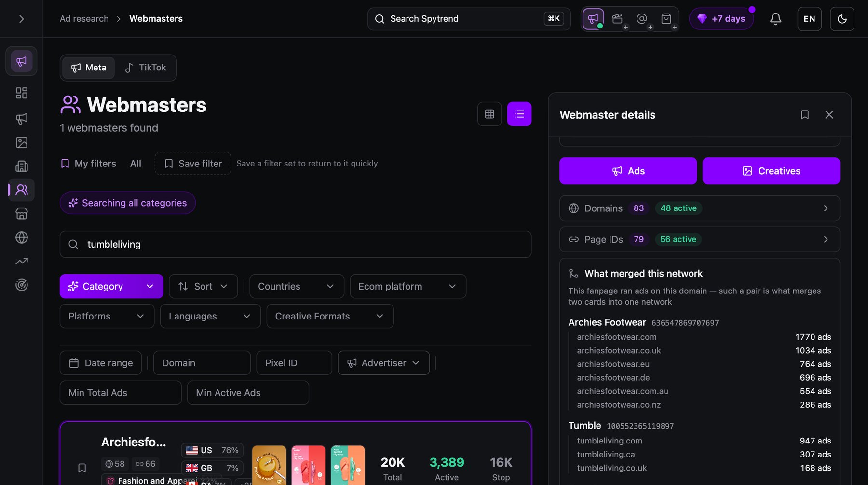Open the Creative Formats dropdown
868x485 pixels.
(330, 317)
